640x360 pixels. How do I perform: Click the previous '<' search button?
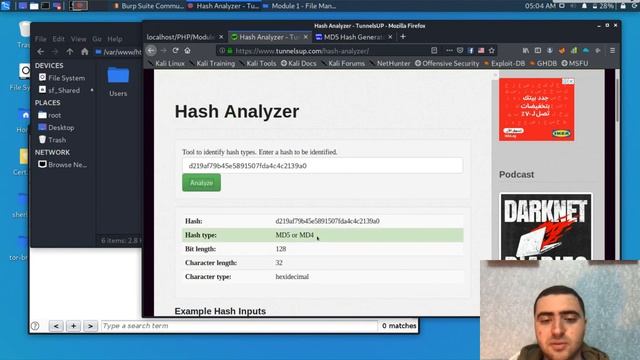[x=56, y=326]
